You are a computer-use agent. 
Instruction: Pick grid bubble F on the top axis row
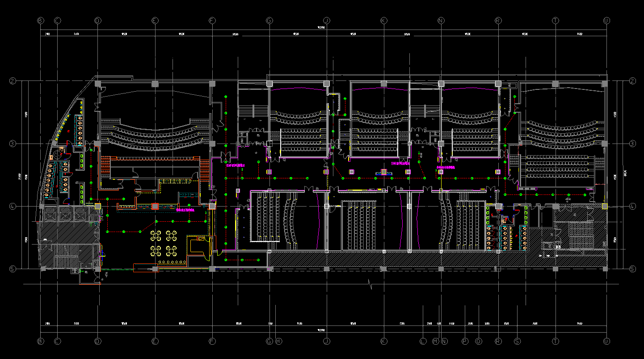[x=212, y=21]
